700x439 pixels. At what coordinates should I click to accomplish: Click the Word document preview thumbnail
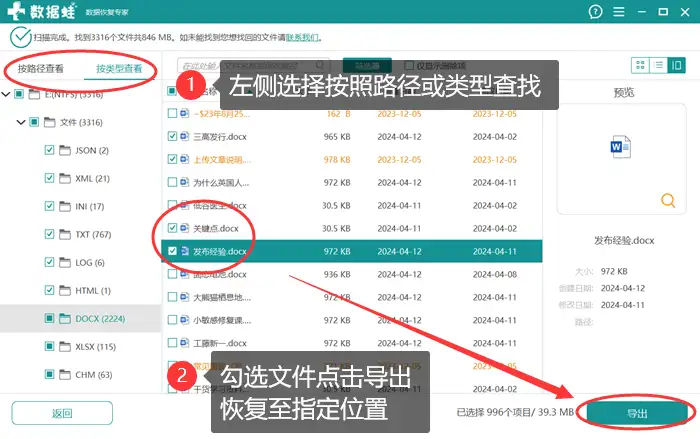pos(621,147)
